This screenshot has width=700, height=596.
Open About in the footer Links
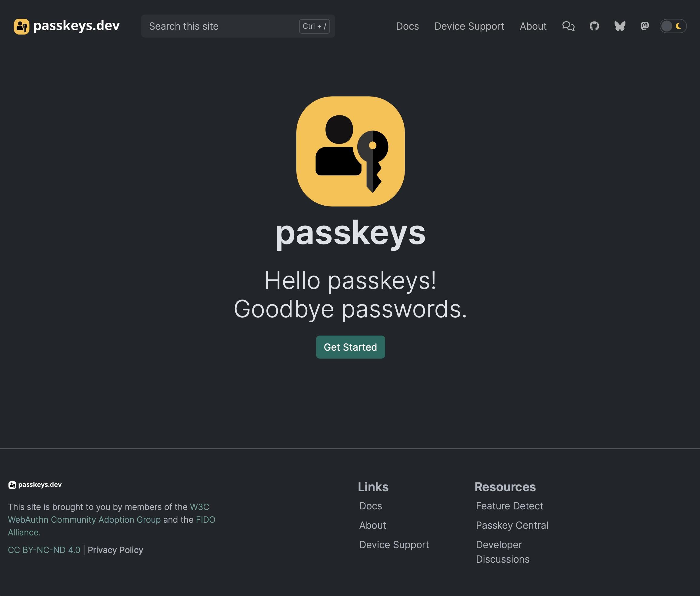pos(372,525)
